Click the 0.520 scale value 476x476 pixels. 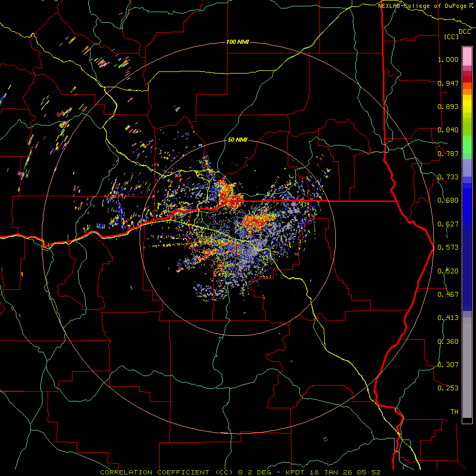(448, 271)
